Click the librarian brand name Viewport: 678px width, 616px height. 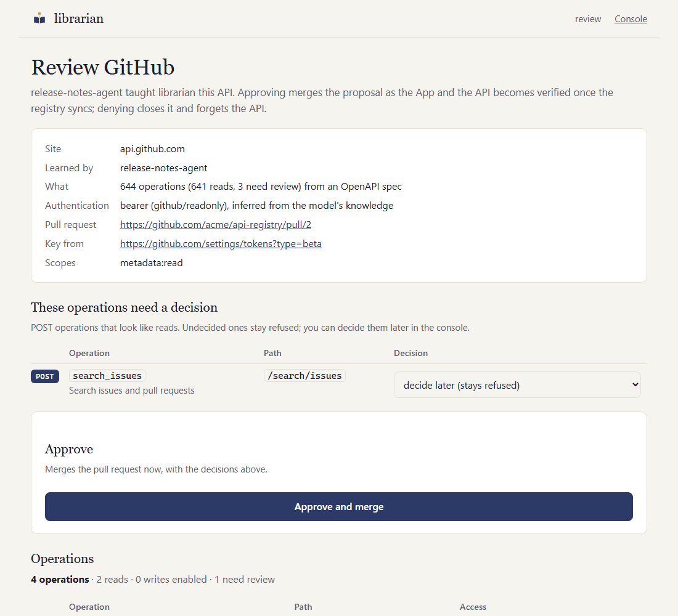point(79,18)
